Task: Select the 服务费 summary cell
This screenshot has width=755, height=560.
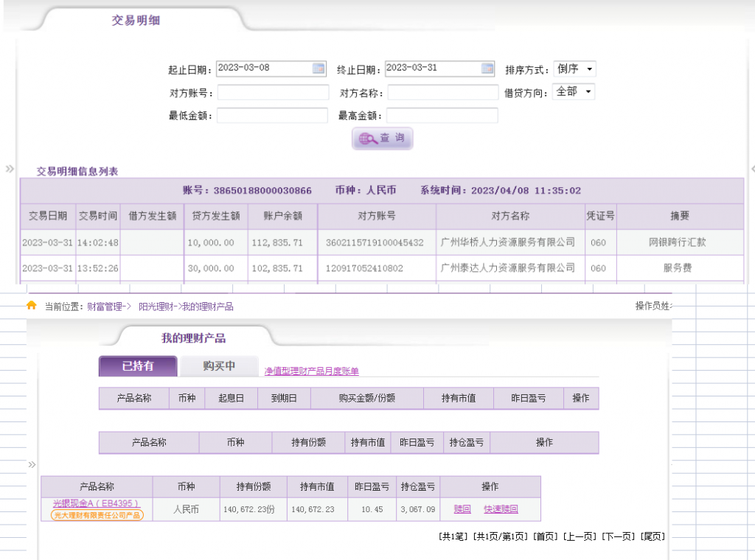Action: click(x=680, y=268)
